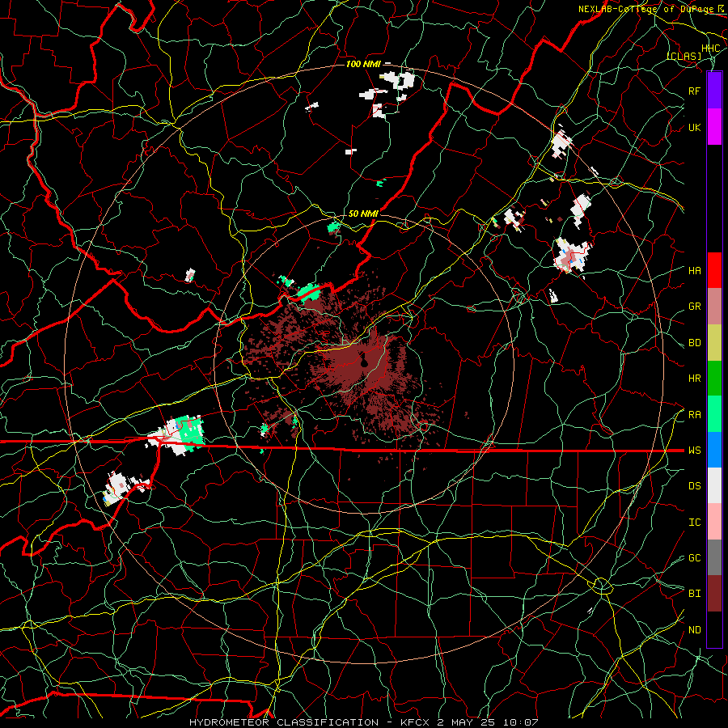Pick the dark green HR legend swatch
728x728 pixels.
714,378
